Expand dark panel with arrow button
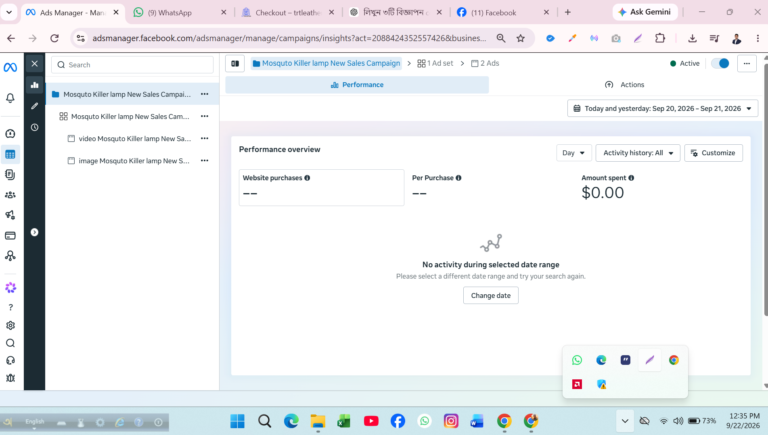The height and width of the screenshot is (435, 768). [34, 232]
